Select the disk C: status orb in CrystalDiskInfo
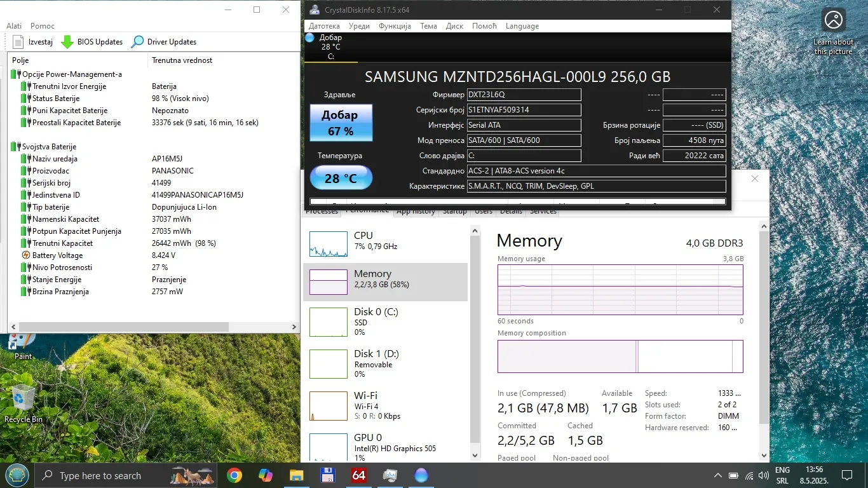 (310, 37)
